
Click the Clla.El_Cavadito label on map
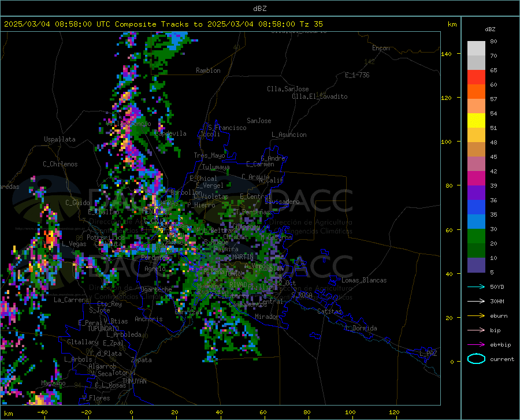click(320, 96)
